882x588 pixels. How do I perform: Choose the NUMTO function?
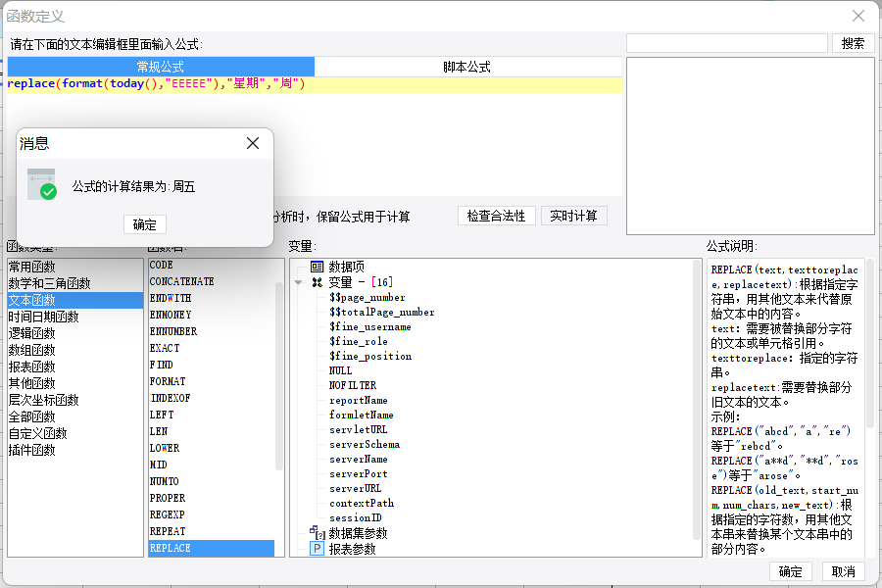pos(212,481)
